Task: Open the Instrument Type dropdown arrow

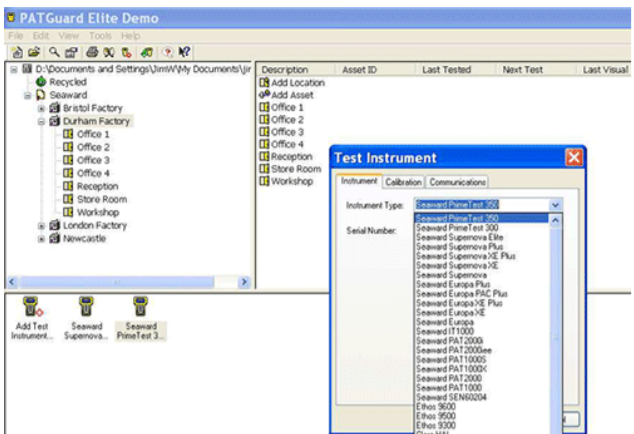Action: pyautogui.click(x=556, y=205)
